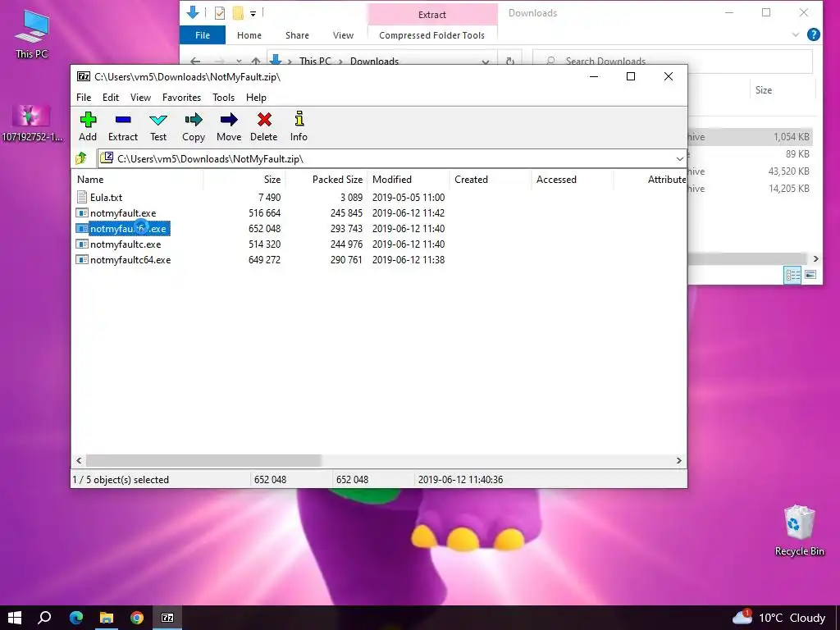Image resolution: width=840 pixels, height=630 pixels.
Task: Click the 7-Zip taskbar button
Action: pyautogui.click(x=167, y=618)
